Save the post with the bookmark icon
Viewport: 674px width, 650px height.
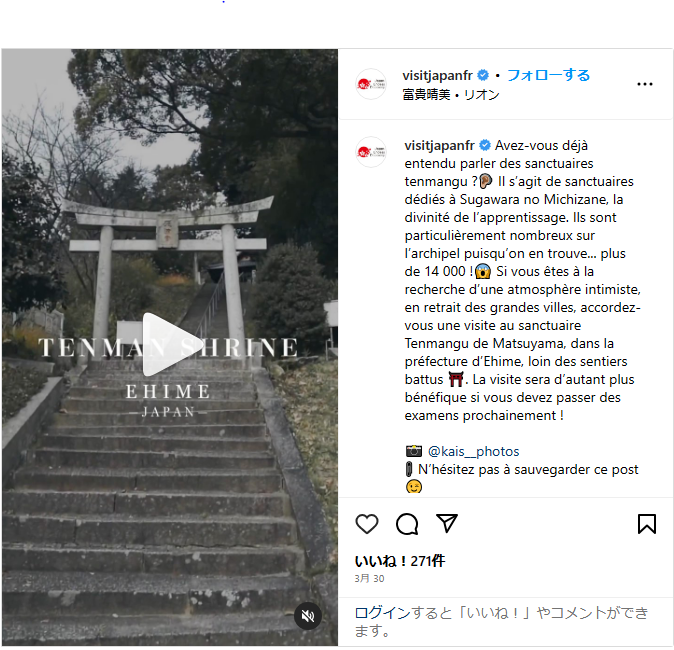pos(646,524)
